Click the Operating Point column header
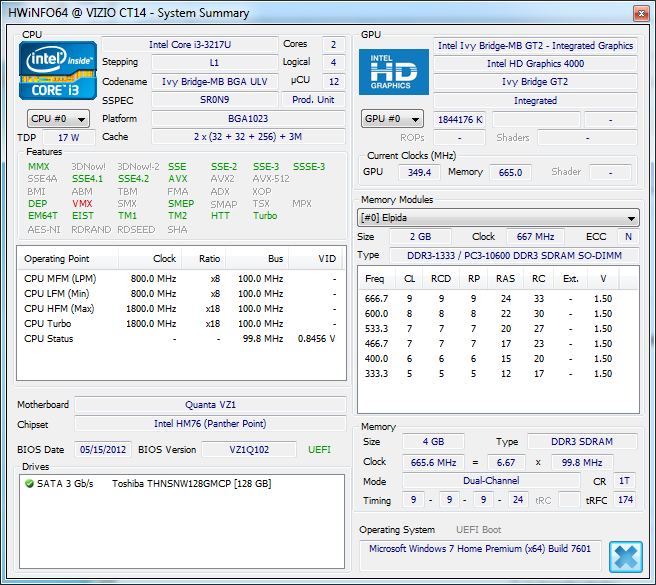This screenshot has height=585, width=656. coord(68,259)
